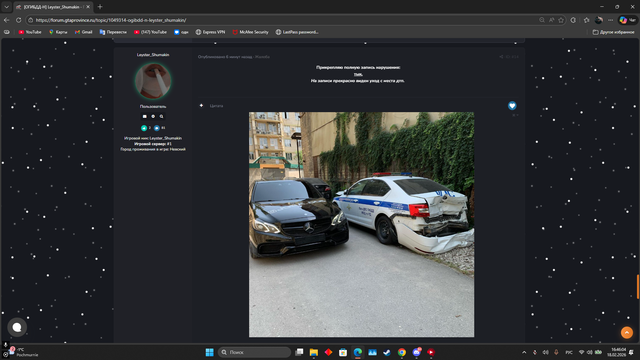This screenshot has height=360, width=640.
Task: Click the message icon under Пользователь
Action: click(x=144, y=116)
